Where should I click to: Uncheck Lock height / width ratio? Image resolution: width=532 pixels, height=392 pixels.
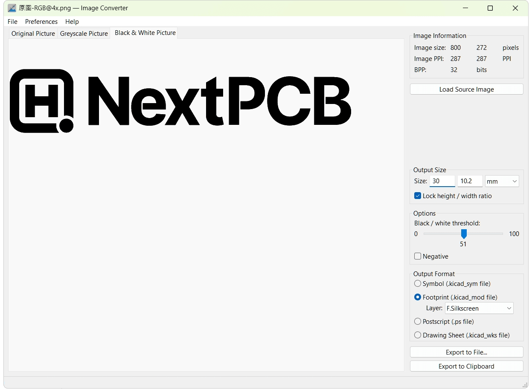coord(418,196)
